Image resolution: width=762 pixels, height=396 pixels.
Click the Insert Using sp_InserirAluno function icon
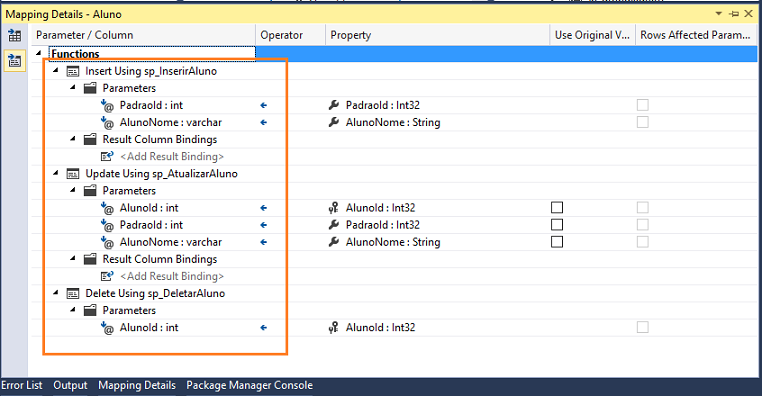click(x=73, y=71)
